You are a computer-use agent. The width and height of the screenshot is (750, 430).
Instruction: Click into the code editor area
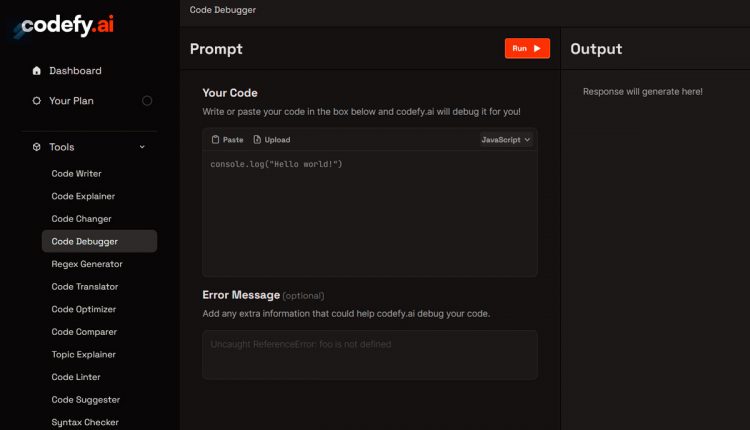click(x=370, y=213)
